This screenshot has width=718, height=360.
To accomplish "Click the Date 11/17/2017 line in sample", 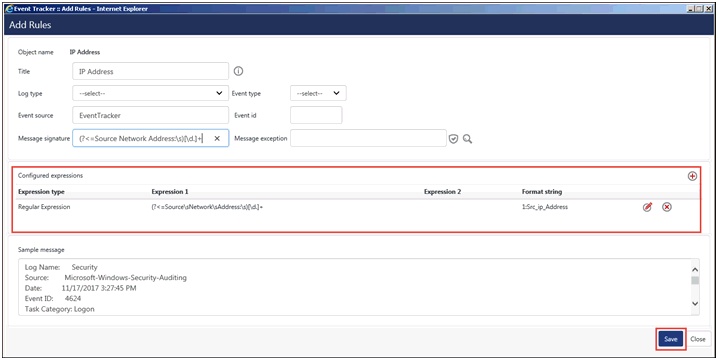I will click(81, 288).
